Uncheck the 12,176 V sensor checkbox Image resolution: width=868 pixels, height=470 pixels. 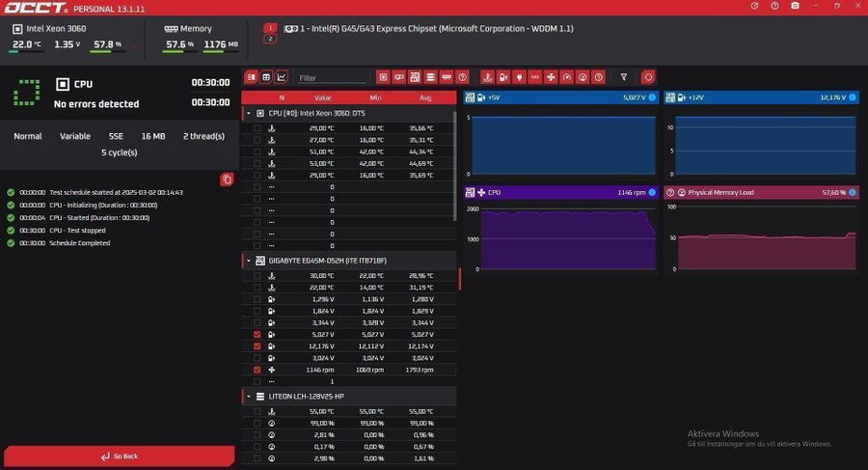tap(257, 346)
